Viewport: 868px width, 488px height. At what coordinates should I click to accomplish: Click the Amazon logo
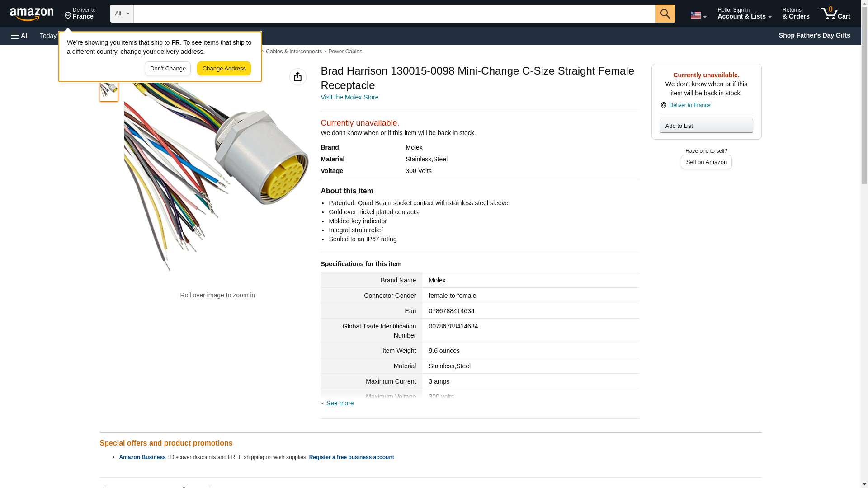32,14
